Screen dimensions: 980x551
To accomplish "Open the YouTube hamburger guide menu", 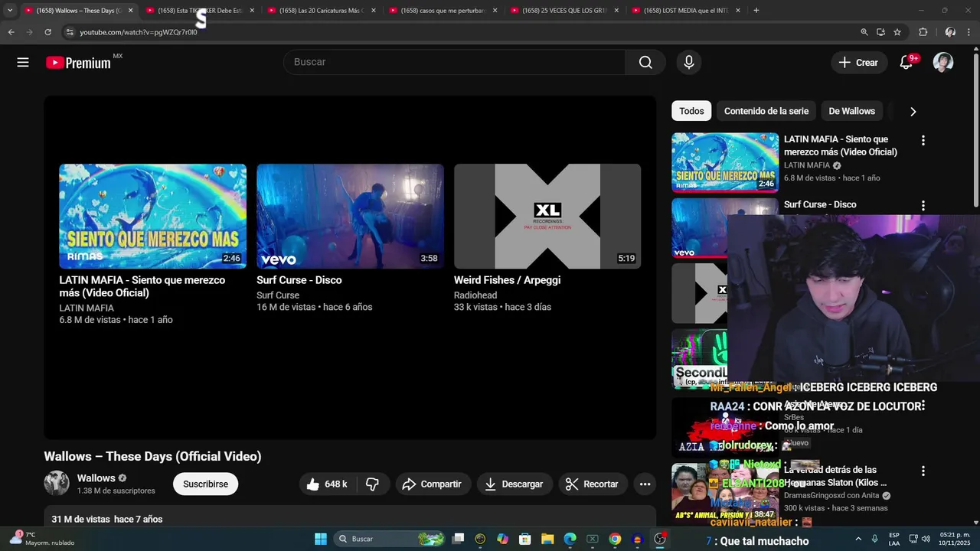I will click(x=23, y=63).
